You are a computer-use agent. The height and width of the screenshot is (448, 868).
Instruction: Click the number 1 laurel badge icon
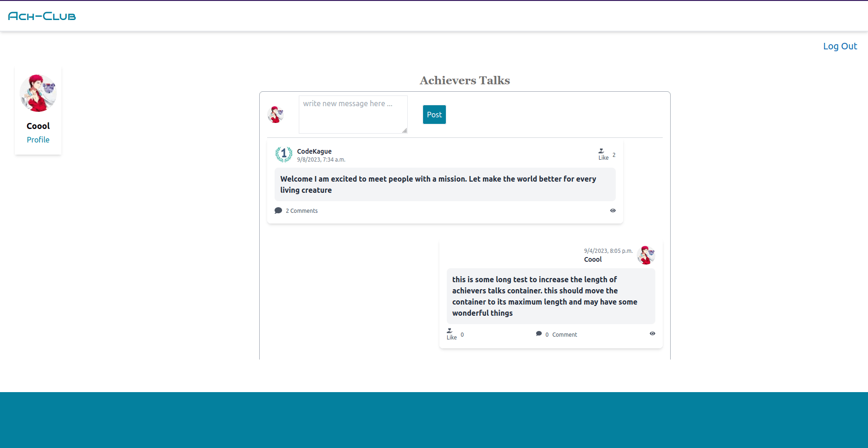[x=284, y=154]
